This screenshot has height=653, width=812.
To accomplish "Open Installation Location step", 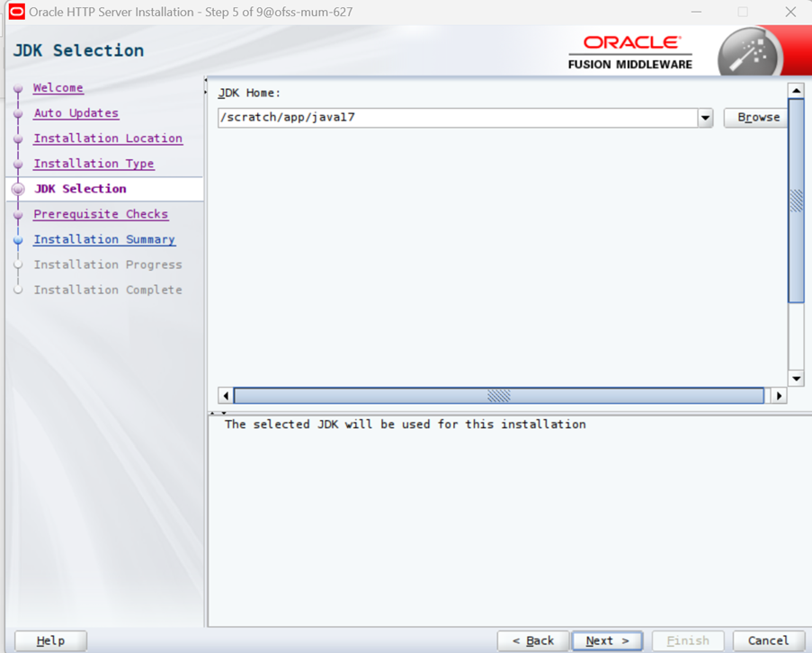I will 108,139.
